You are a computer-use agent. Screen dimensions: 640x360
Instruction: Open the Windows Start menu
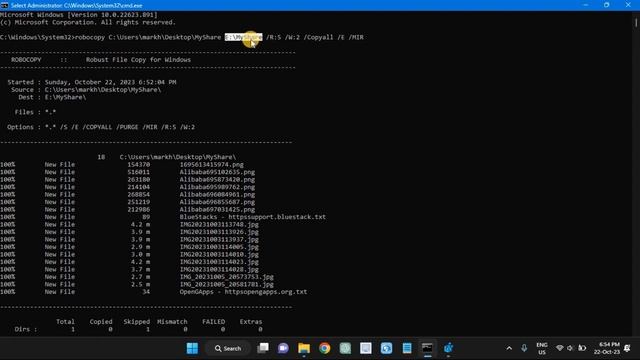click(x=192, y=348)
